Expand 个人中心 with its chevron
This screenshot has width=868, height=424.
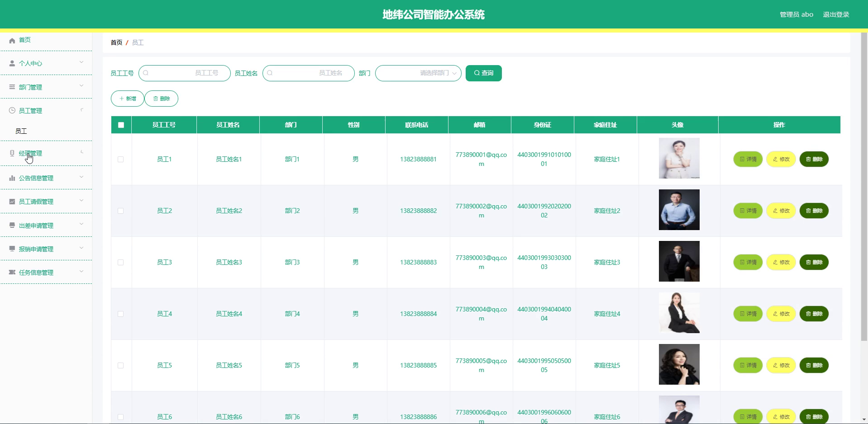point(81,62)
